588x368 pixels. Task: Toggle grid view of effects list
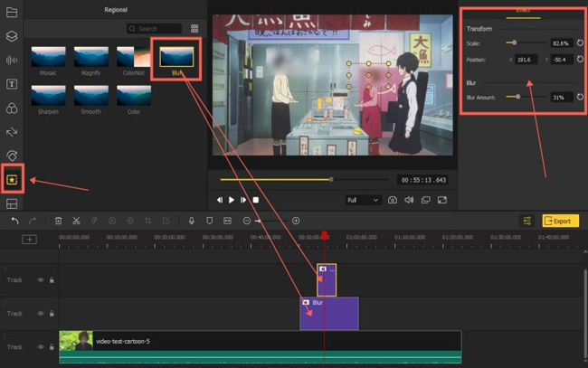click(x=194, y=28)
